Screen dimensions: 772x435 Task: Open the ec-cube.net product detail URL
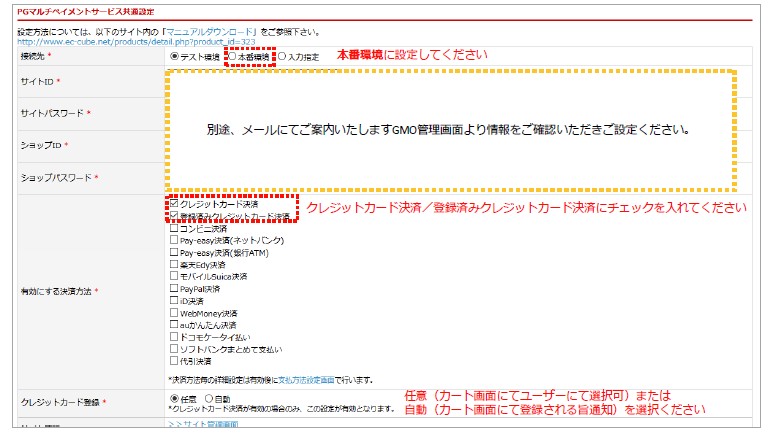point(136,42)
